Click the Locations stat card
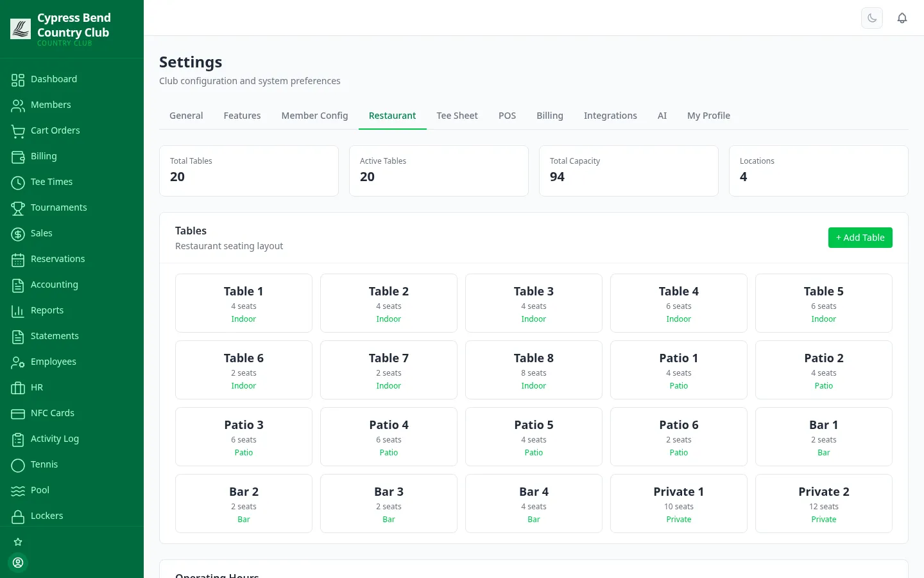This screenshot has height=578, width=924. [x=819, y=171]
